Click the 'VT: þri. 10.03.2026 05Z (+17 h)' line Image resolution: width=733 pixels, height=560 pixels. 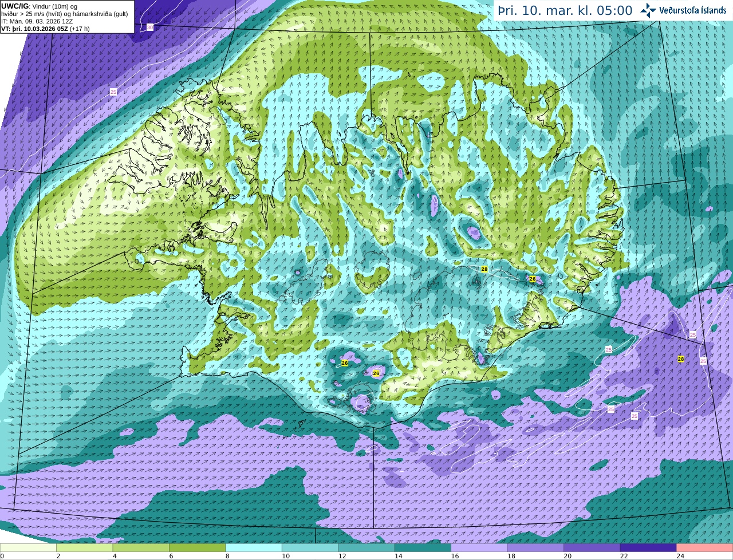click(45, 29)
